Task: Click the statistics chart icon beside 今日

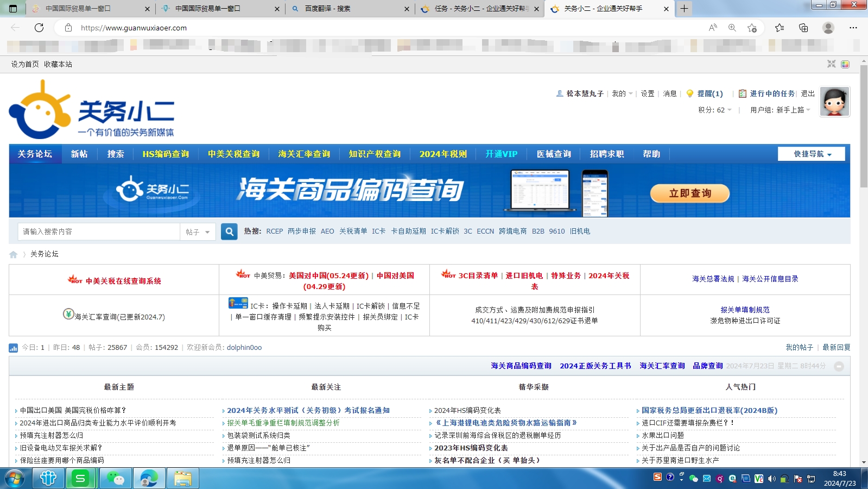Action: pyautogui.click(x=14, y=348)
